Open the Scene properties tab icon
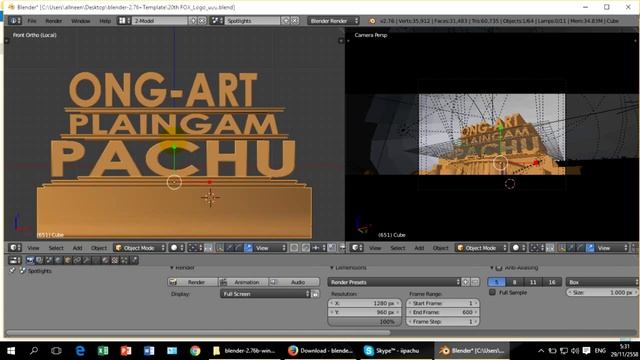The width and height of the screenshot is (640, 360). [x=49, y=260]
